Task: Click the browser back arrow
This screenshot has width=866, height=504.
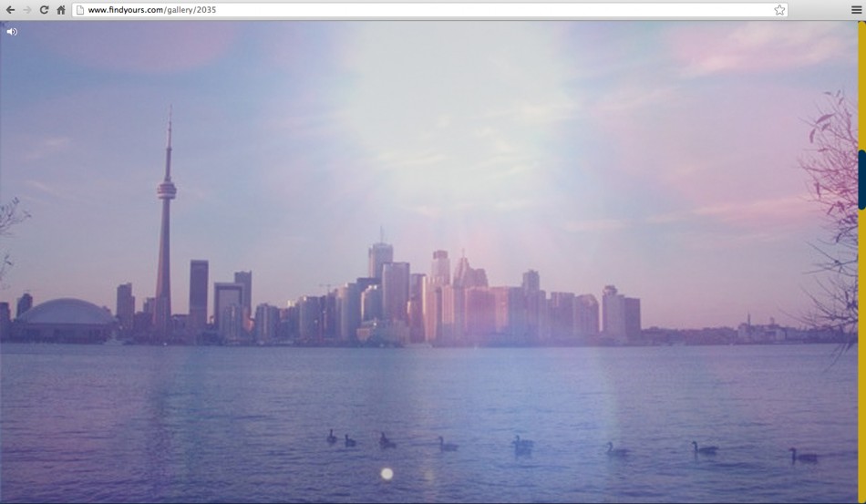Action: tap(10, 10)
